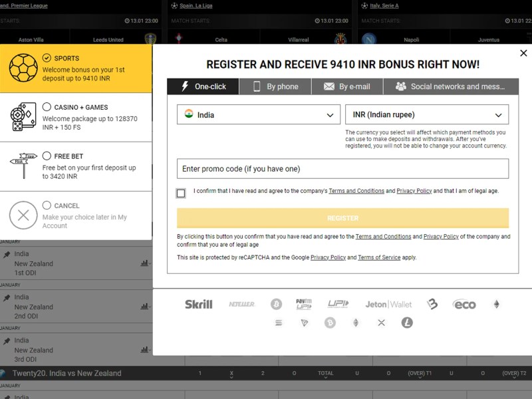
Task: Click the Ethereum icon after eco logo
Action: pos(496,304)
